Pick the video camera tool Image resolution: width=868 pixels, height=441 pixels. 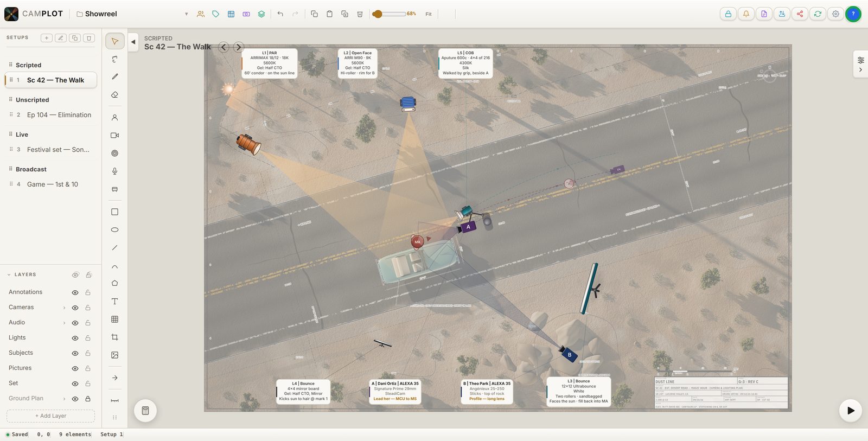(x=114, y=136)
